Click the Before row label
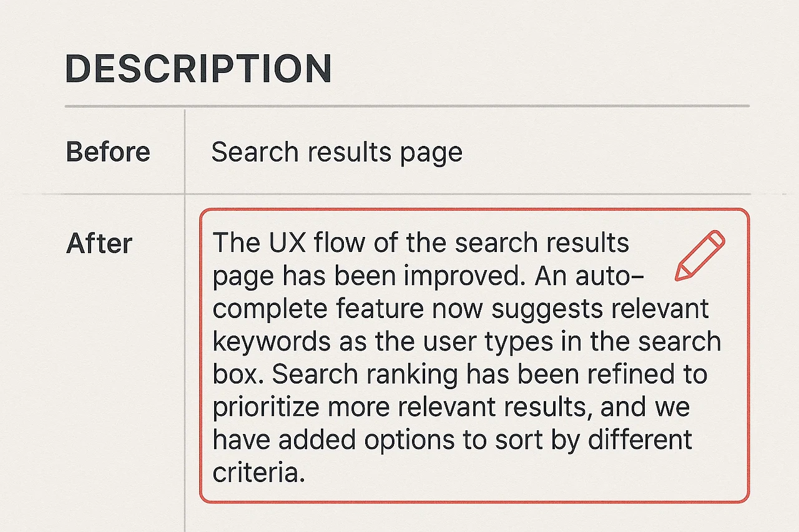The image size is (799, 532). tap(108, 152)
